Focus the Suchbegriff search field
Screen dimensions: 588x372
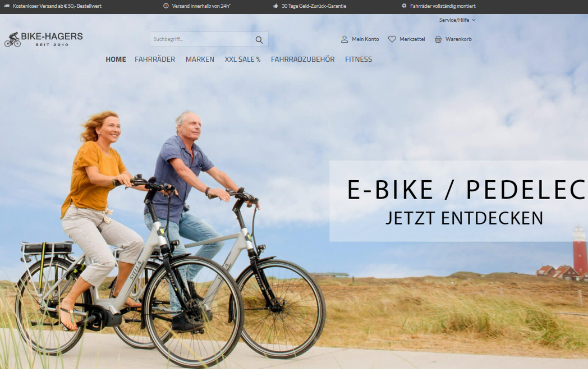(202, 39)
